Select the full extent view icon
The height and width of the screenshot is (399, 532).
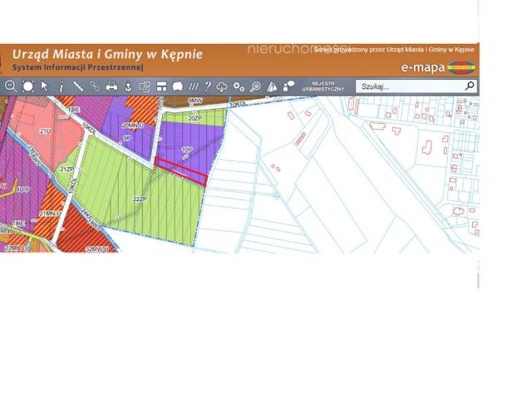click(x=28, y=86)
